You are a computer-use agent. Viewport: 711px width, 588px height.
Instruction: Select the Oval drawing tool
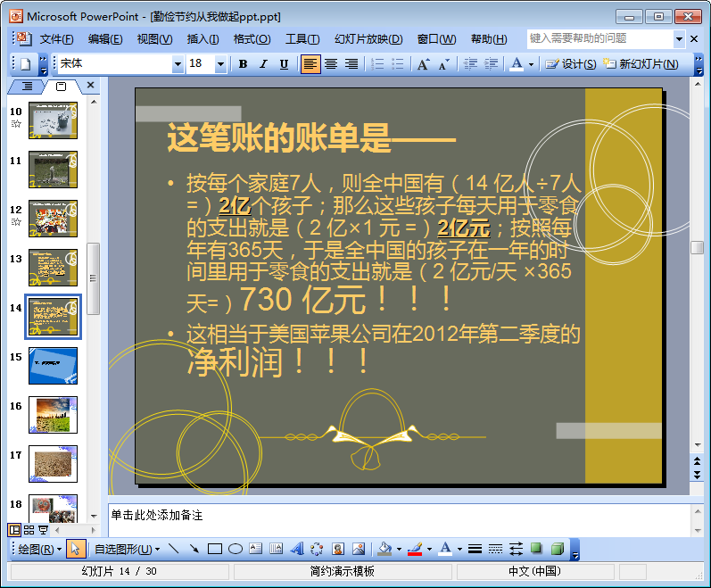click(x=235, y=550)
